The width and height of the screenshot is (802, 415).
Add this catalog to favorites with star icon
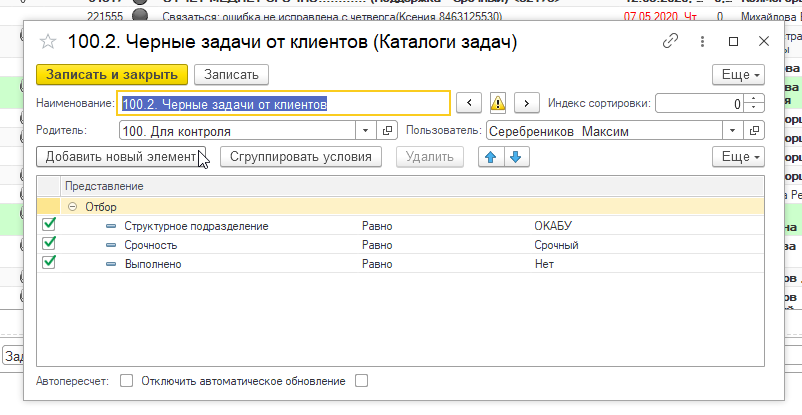pyautogui.click(x=46, y=42)
